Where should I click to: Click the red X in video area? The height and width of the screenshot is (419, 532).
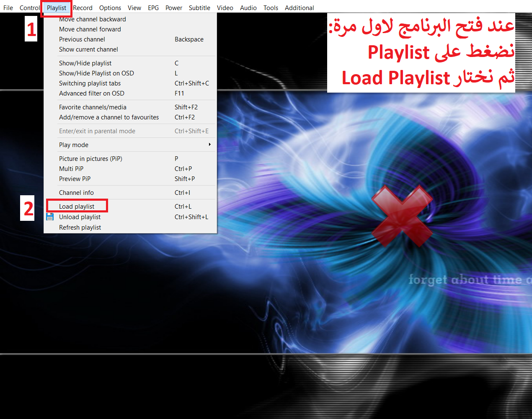click(x=402, y=216)
